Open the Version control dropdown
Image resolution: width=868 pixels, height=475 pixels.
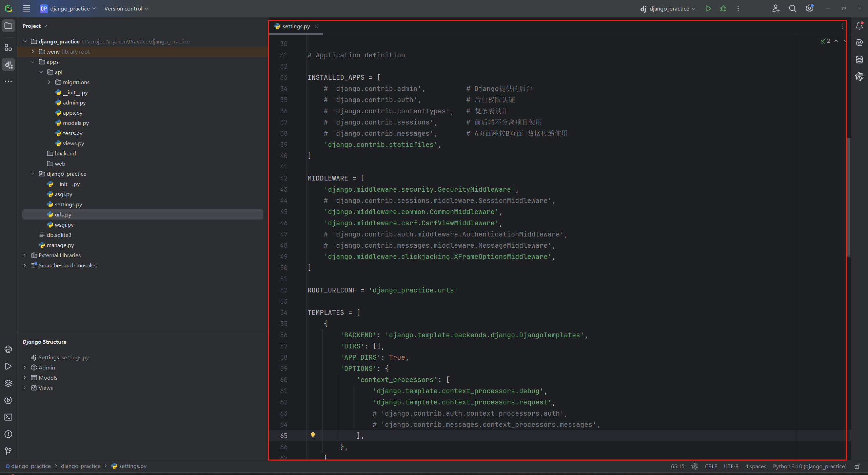coord(126,8)
